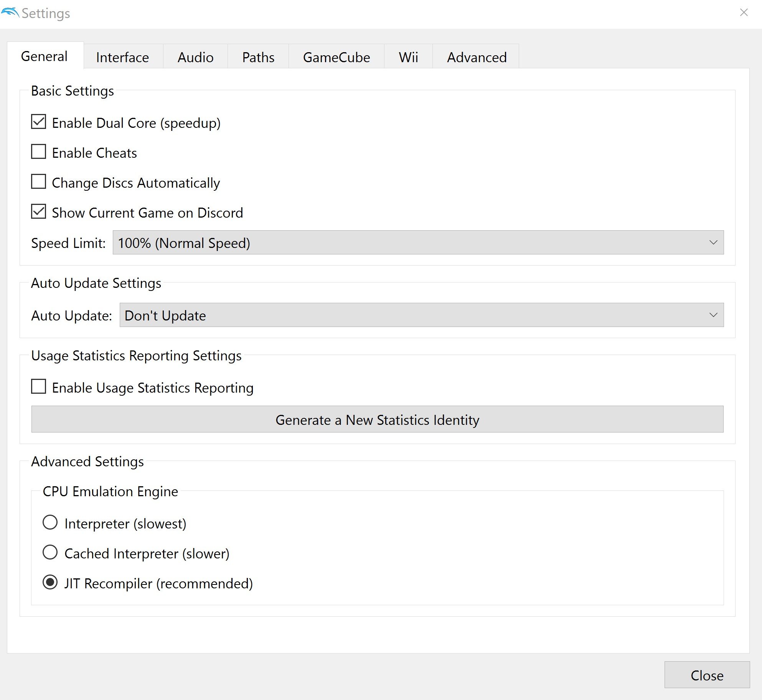The image size is (762, 700).
Task: Click Generate a New Statistics Identity
Action: pos(378,419)
